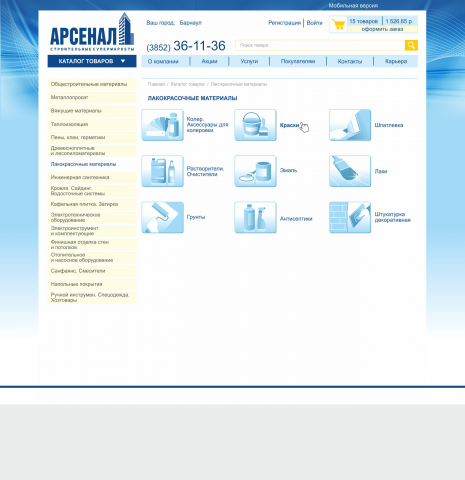The width and height of the screenshot is (465, 480).
Task: Open the Карьера menu item
Action: tap(396, 61)
